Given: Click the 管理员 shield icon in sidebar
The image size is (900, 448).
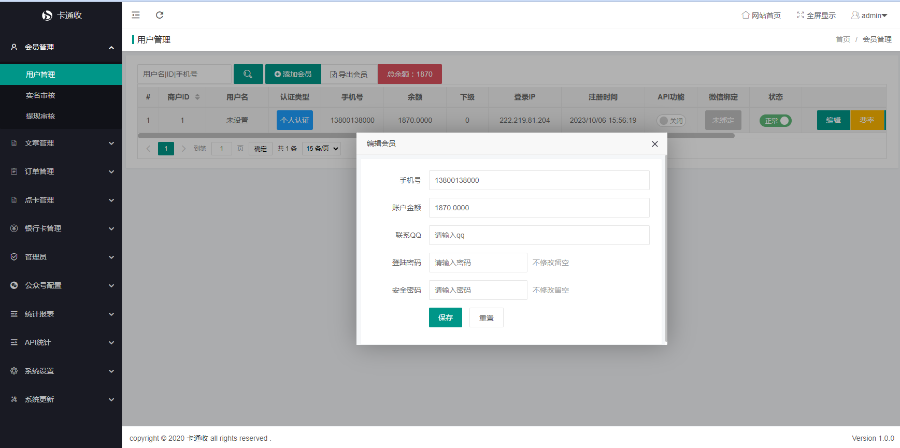Looking at the screenshot, I should click(x=14, y=257).
